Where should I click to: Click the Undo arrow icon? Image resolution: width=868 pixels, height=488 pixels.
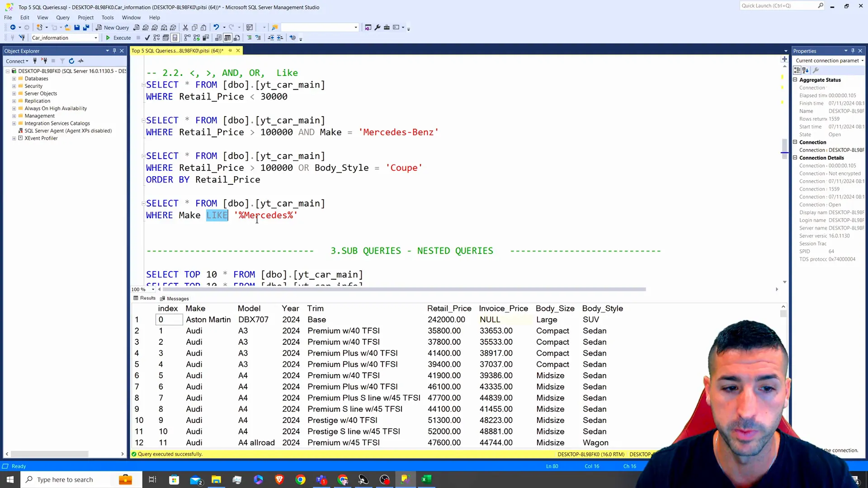[216, 28]
